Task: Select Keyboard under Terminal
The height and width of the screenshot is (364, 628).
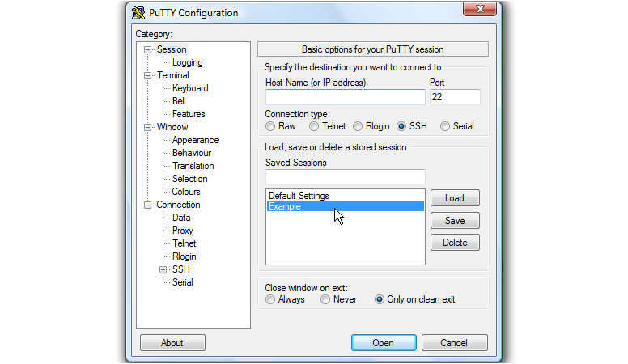Action: 190,88
